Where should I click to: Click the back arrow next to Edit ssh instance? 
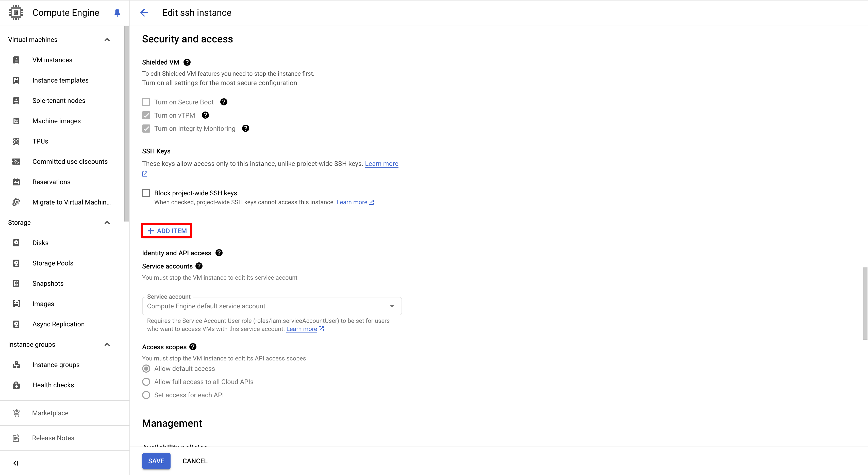click(x=144, y=12)
